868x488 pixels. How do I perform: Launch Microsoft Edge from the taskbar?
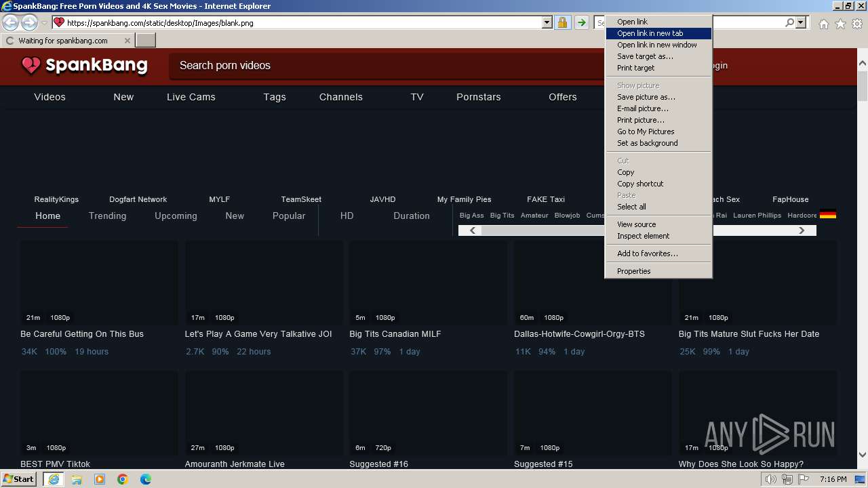click(x=146, y=479)
